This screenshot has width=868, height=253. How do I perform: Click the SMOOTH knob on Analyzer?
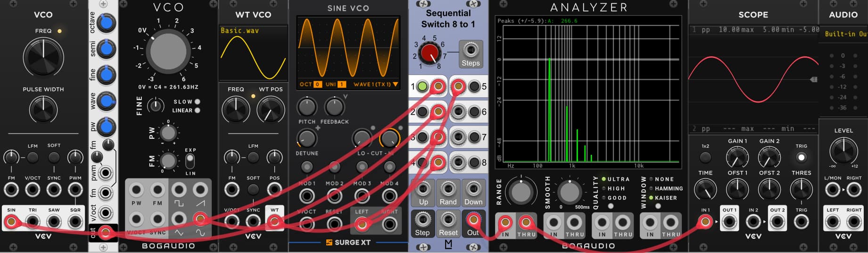[570, 192]
